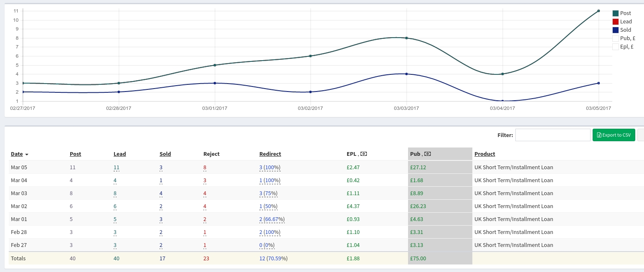Sort table by Lead column
Viewport: 644px width, 272px height.
119,154
